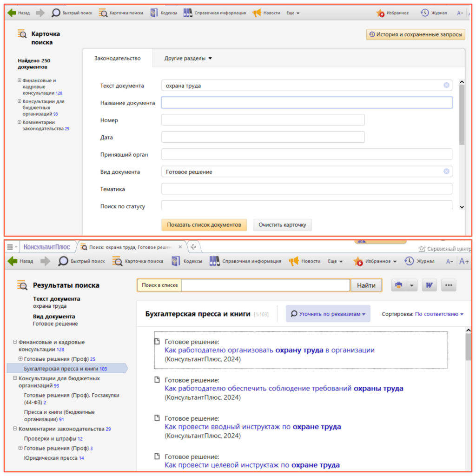Collapse 'Консультации для бюджетных организаций' node in results
Viewport: 476px width, 476px height.
(x=15, y=378)
